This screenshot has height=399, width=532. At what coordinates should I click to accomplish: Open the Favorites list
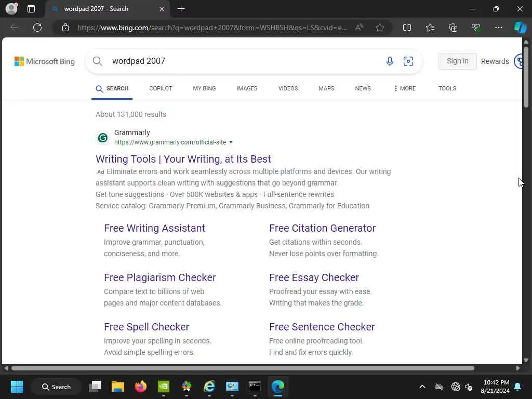430,28
